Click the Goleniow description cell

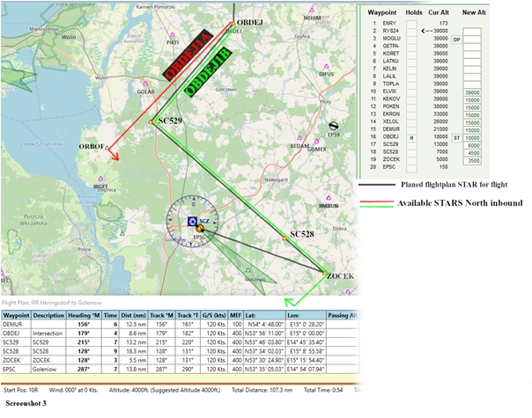click(48, 370)
